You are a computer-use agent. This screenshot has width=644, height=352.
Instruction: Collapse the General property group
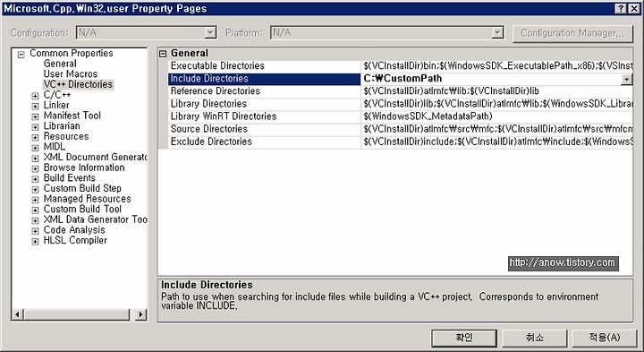(163, 54)
